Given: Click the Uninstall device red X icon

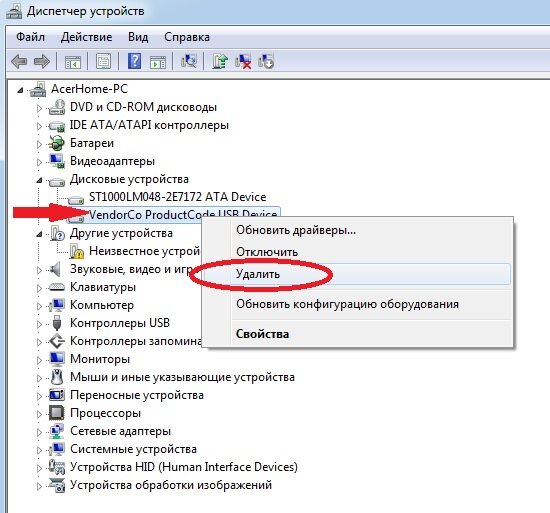Looking at the screenshot, I should (x=243, y=61).
